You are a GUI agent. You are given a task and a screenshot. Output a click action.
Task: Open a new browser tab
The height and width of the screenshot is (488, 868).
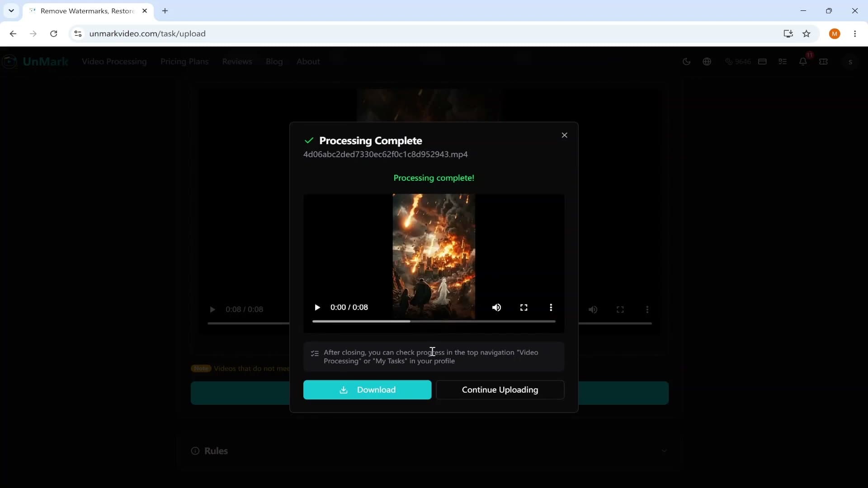(165, 11)
